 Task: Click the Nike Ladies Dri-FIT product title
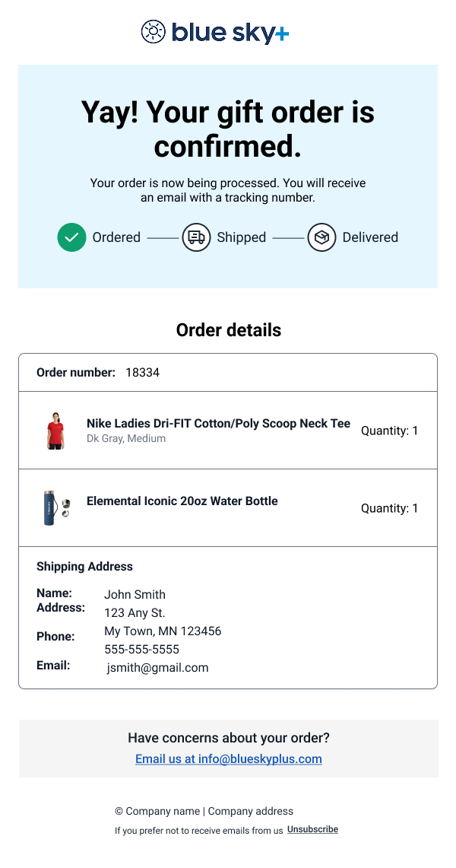[x=218, y=424]
